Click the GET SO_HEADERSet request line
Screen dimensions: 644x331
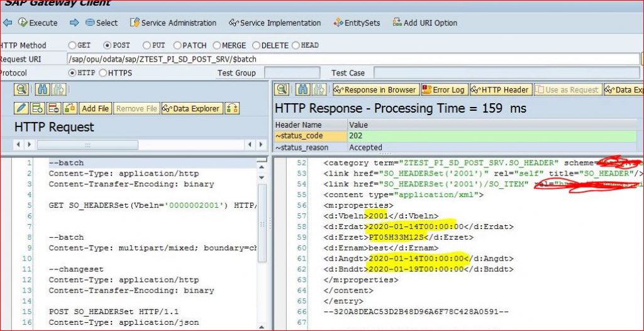152,205
